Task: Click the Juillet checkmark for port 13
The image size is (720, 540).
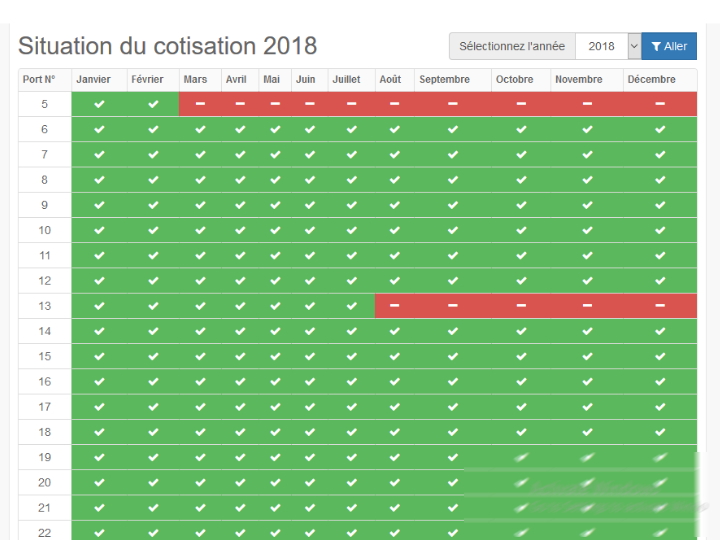Action: click(352, 306)
